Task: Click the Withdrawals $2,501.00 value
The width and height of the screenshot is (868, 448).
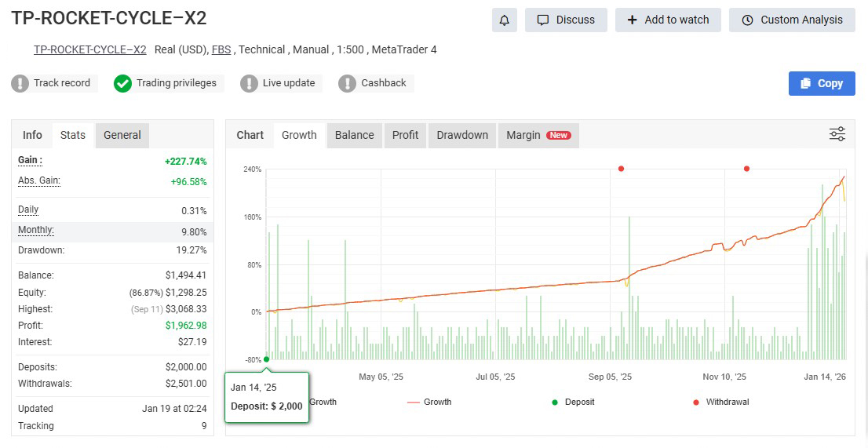Action: 186,384
